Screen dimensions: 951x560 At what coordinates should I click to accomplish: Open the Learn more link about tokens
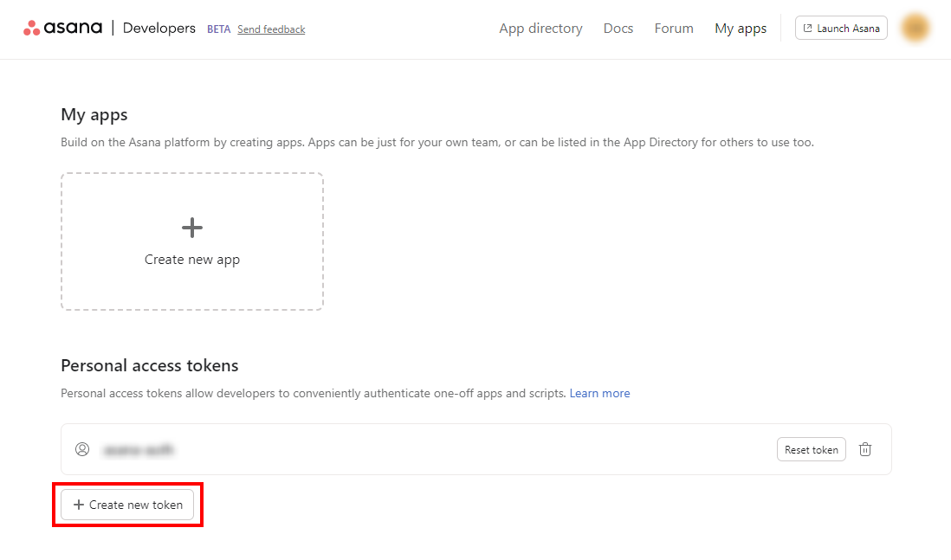pos(599,393)
